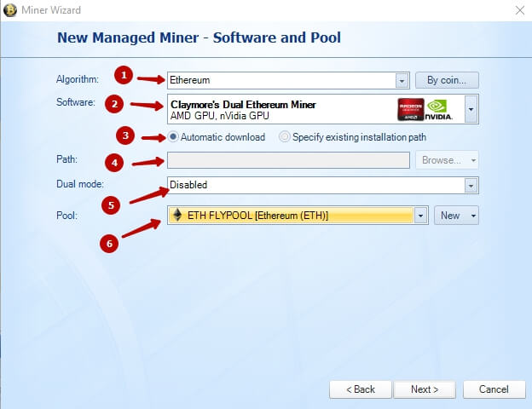Open the Software selection dropdown arrow
Image resolution: width=532 pixels, height=409 pixels.
click(x=471, y=109)
